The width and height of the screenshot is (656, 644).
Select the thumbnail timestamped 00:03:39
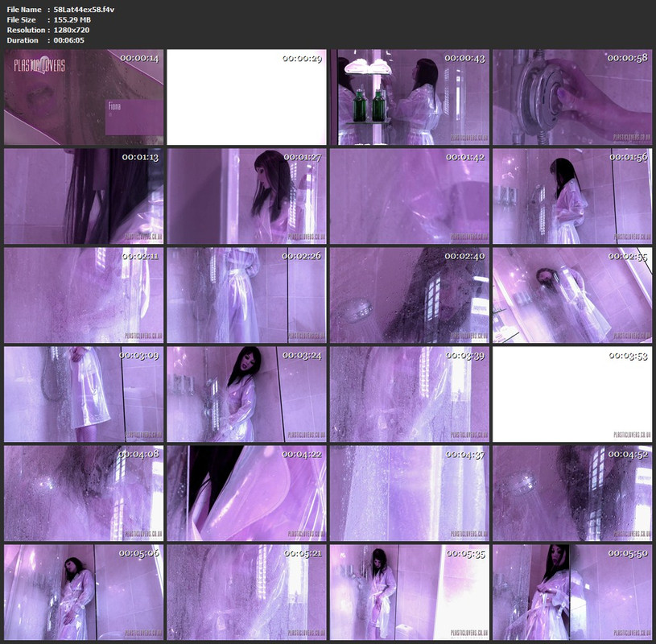[x=410, y=394]
